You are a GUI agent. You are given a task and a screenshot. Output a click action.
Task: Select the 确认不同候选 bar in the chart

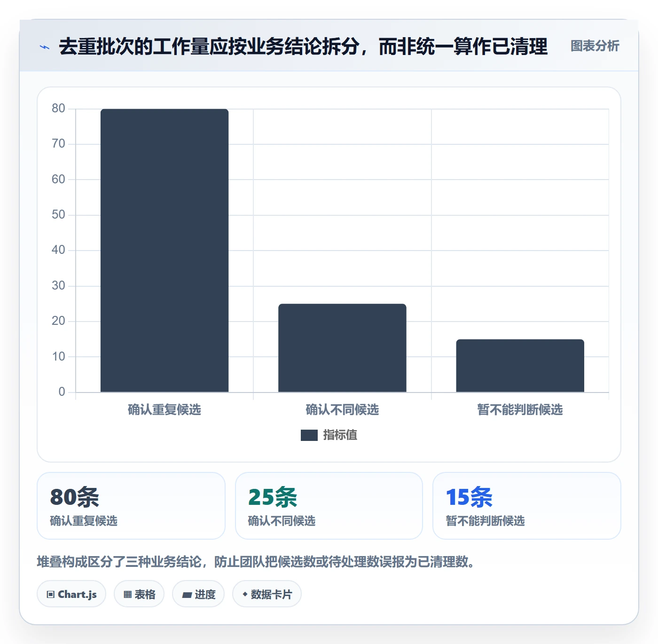click(342, 348)
